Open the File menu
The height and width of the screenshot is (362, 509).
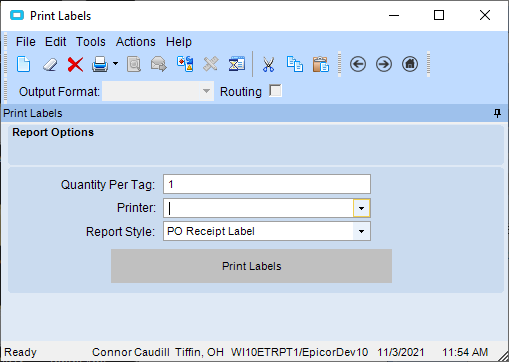point(26,42)
